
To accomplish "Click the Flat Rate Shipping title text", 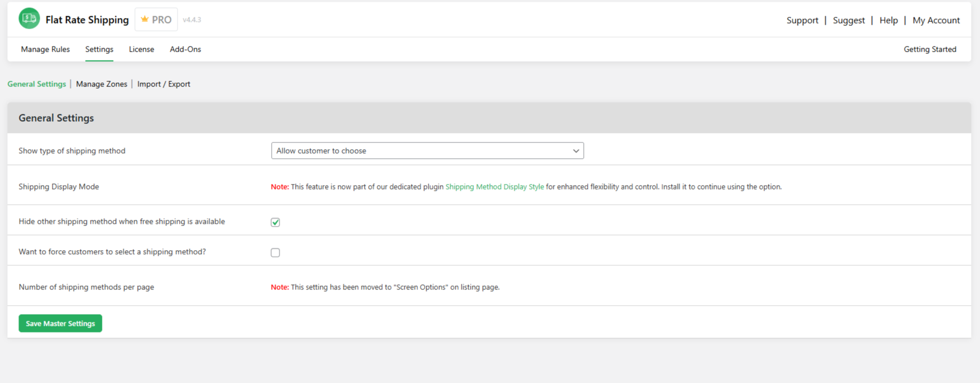I will click(x=87, y=20).
